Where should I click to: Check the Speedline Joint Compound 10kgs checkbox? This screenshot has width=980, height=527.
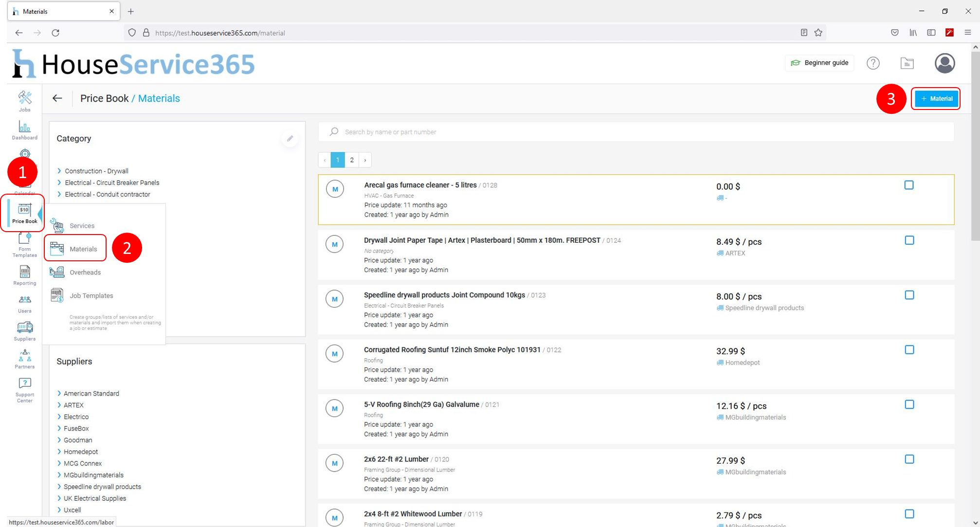pos(909,295)
